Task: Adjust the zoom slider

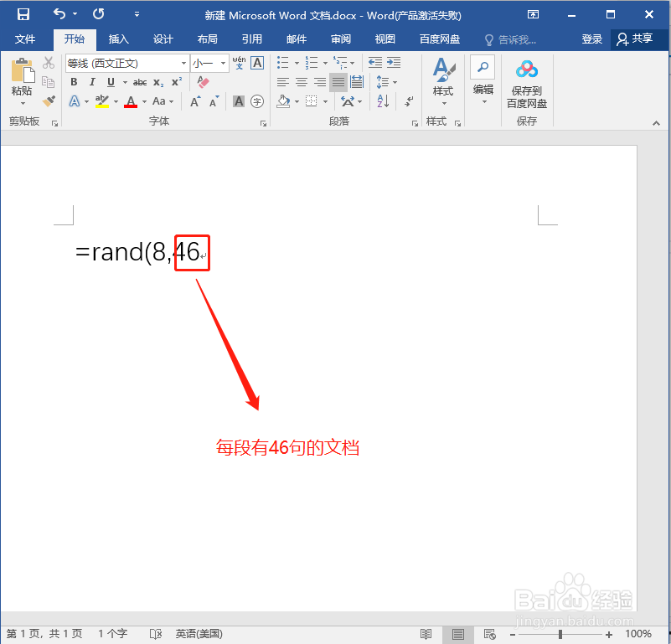Action: coord(560,634)
